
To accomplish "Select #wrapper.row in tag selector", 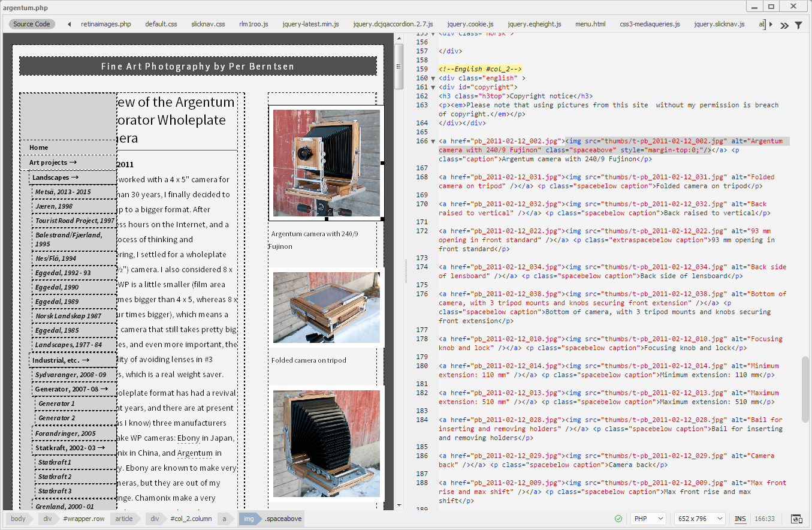I will click(84, 519).
